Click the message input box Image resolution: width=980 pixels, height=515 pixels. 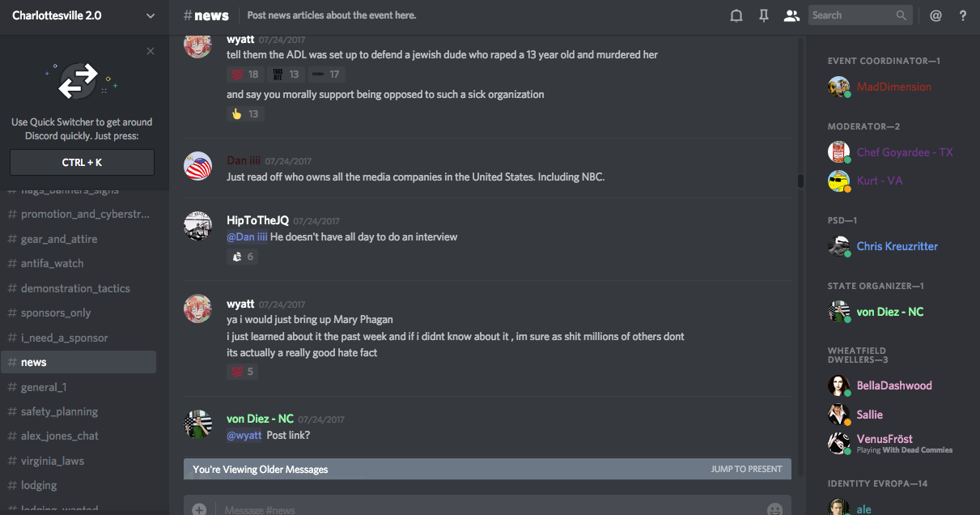pyautogui.click(x=486, y=509)
